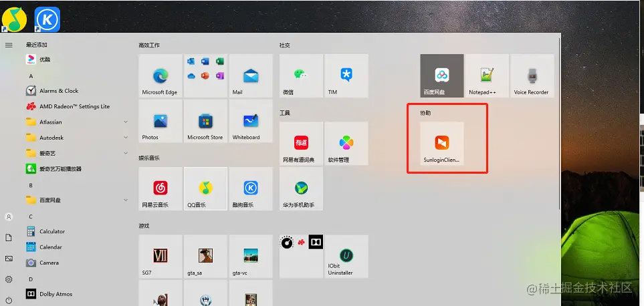The height and width of the screenshot is (306, 644).
Task: Open the Power button menu
Action: [9, 300]
